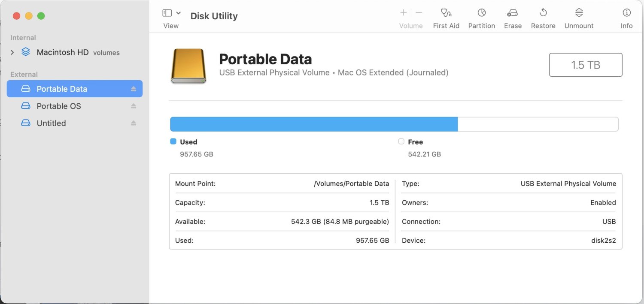Viewport: 644px width, 304px height.
Task: Click the Free legend swatch
Action: point(401,141)
